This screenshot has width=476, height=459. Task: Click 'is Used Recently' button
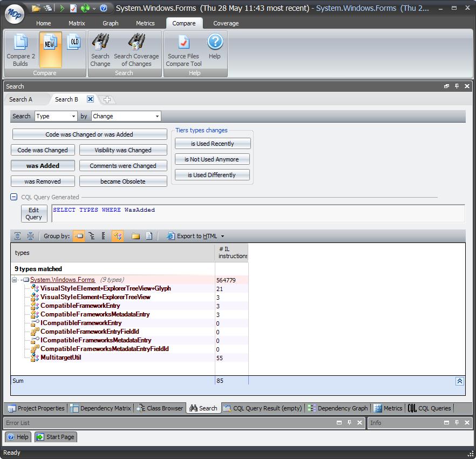[x=213, y=144]
